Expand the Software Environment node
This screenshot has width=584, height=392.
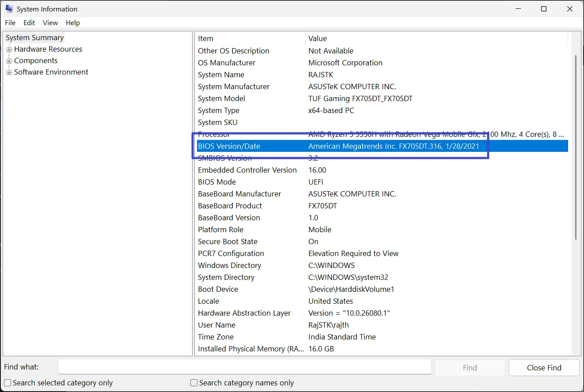pos(9,72)
